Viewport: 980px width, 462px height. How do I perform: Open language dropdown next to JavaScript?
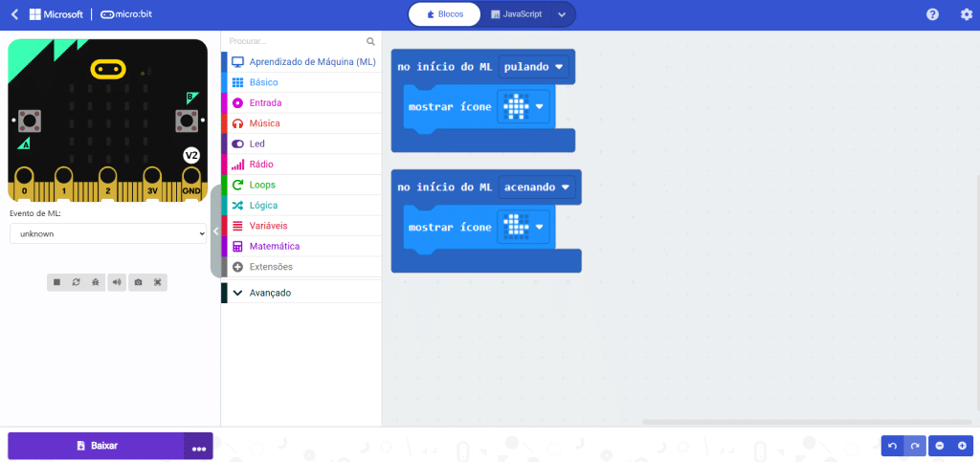562,14
